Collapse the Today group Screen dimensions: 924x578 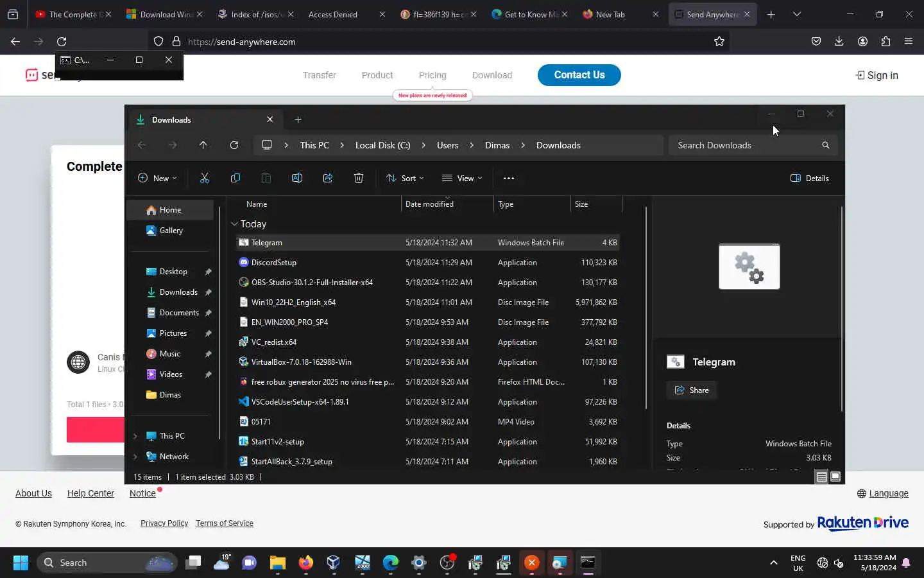point(234,223)
